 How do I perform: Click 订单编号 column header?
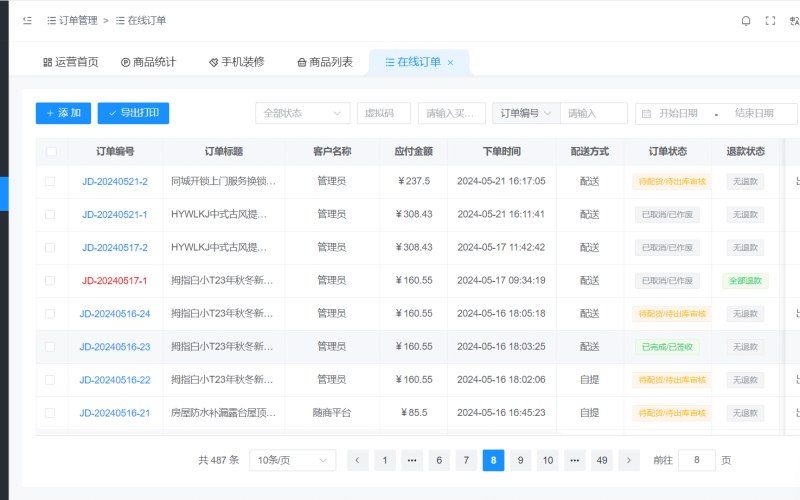point(115,152)
